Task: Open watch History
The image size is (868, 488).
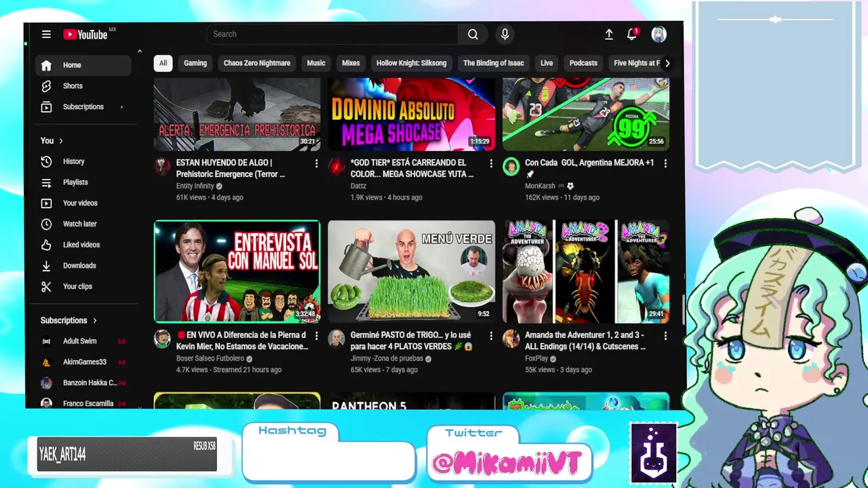Action: [x=83, y=162]
